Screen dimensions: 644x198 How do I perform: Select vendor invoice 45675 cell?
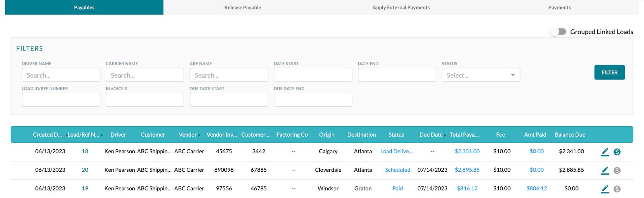coord(224,151)
